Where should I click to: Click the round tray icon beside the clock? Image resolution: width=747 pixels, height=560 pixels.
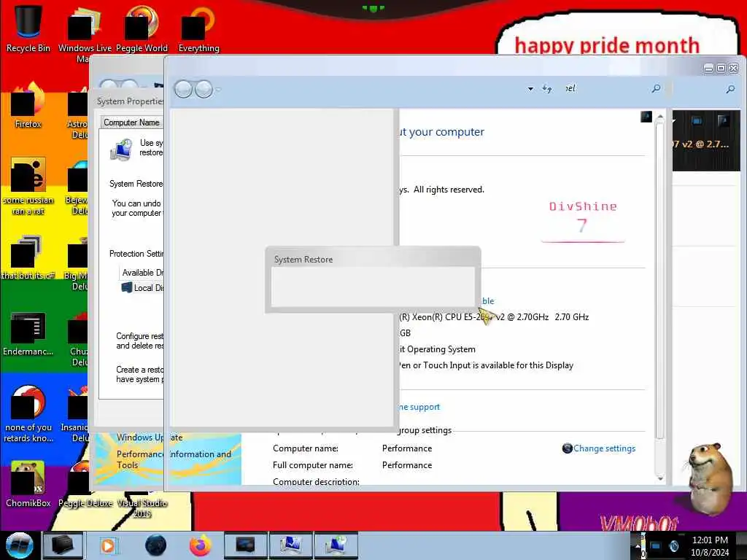point(673,545)
